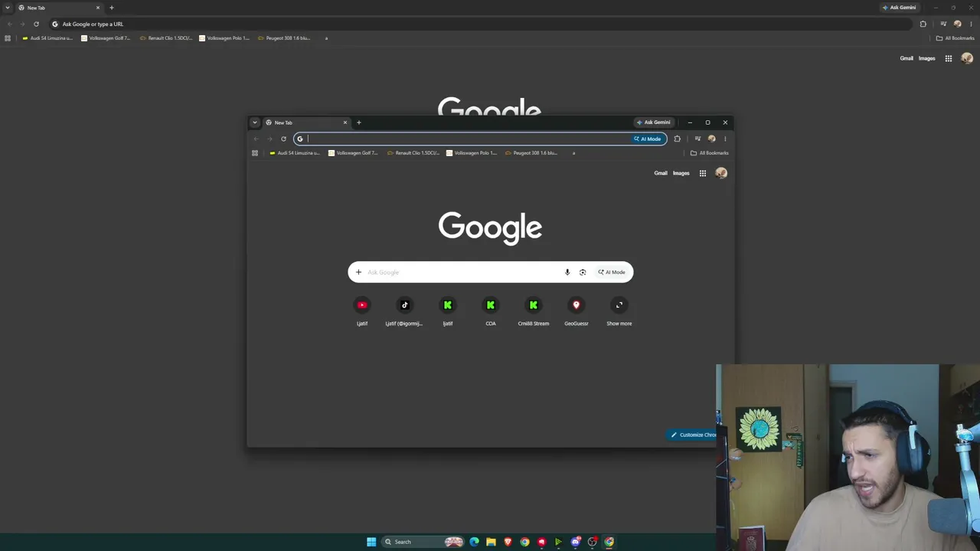The image size is (980, 551).
Task: Add a new tab in the front window
Action: pyautogui.click(x=358, y=122)
